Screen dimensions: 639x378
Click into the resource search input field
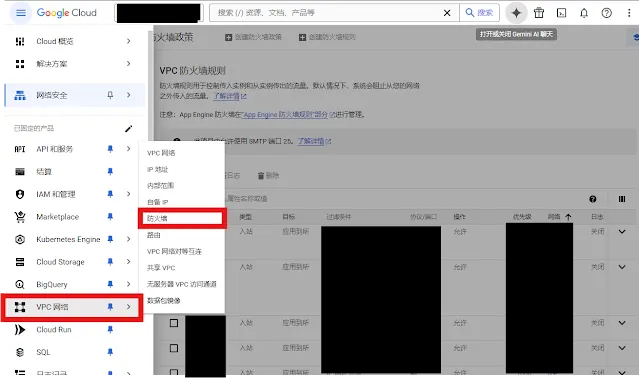tap(326, 13)
